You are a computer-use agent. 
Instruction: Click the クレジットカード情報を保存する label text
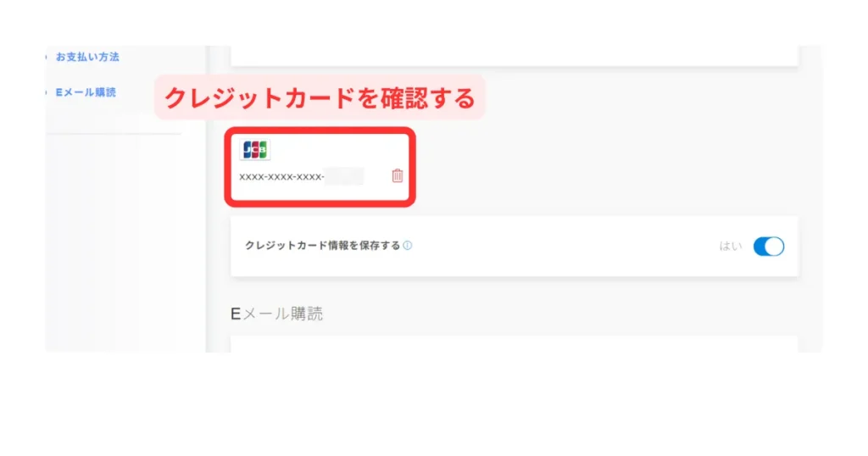[322, 245]
